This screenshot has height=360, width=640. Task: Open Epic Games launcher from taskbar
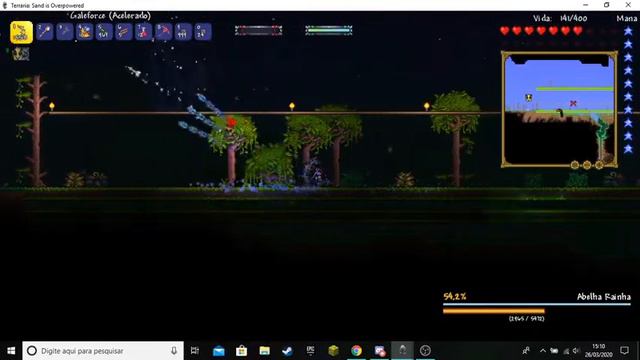pyautogui.click(x=311, y=351)
